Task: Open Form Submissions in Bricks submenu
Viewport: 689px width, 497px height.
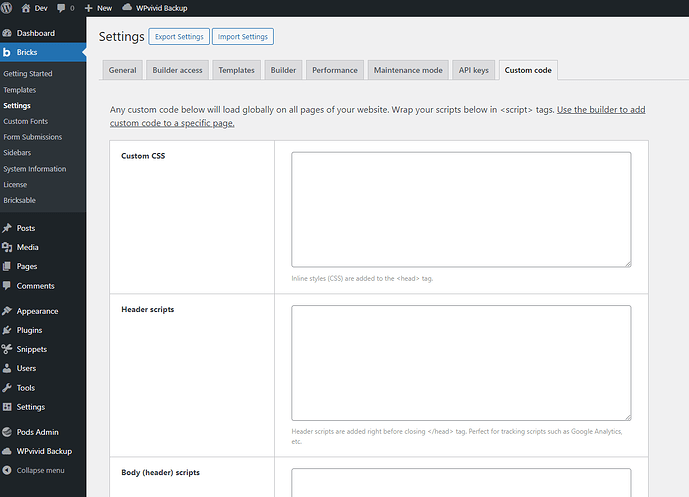Action: point(33,137)
